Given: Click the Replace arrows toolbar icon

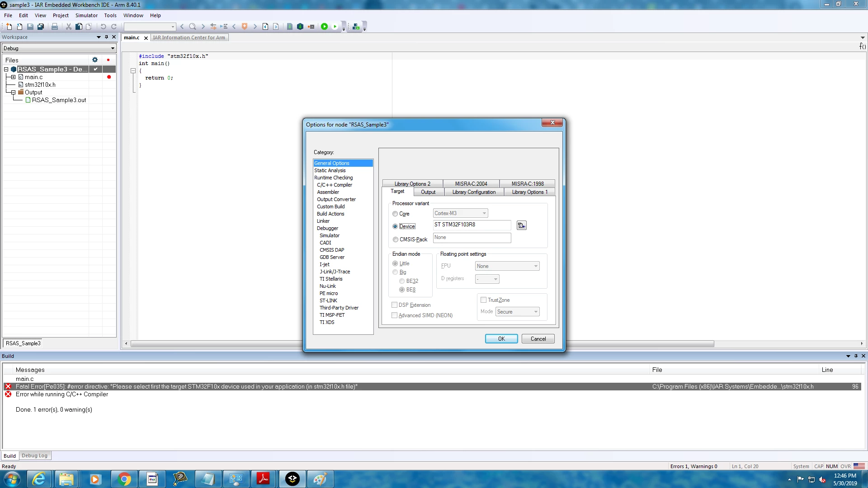Looking at the screenshot, I should pyautogui.click(x=213, y=27).
